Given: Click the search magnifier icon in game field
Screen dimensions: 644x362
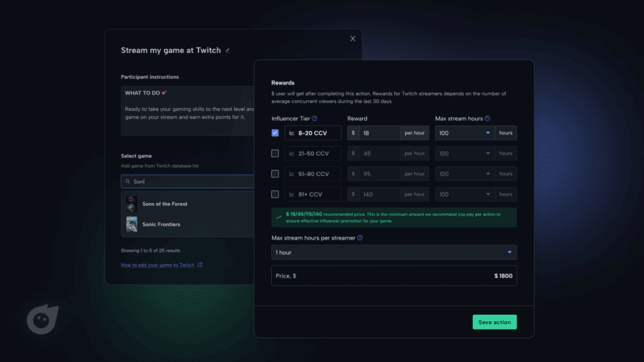Looking at the screenshot, I should (128, 182).
